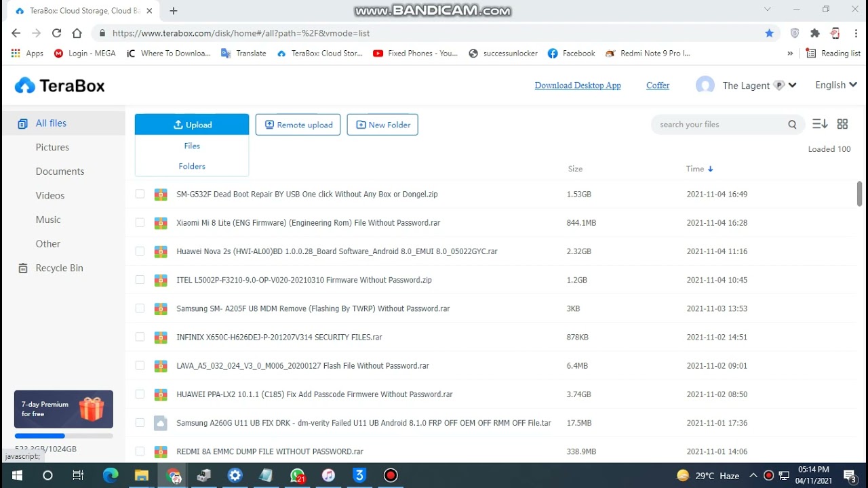Screen dimensions: 868x488
Task: Go back in browser
Action: click(x=16, y=33)
